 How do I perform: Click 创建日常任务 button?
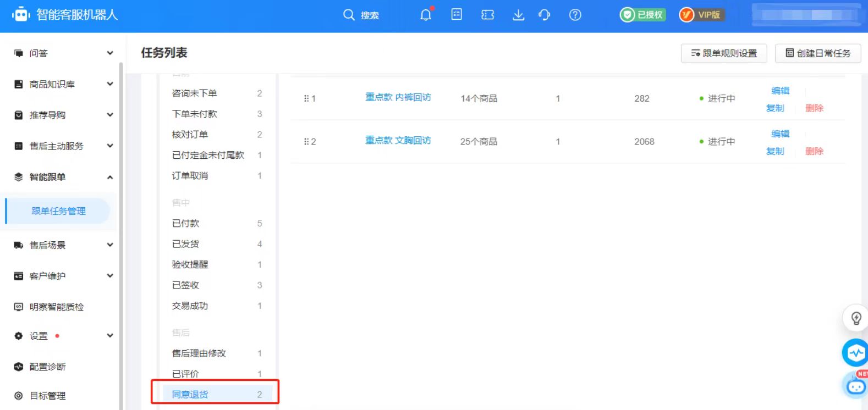818,53
